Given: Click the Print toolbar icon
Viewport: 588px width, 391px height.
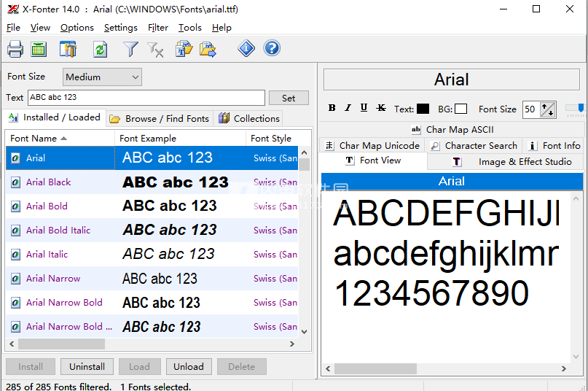Looking at the screenshot, I should (15, 49).
